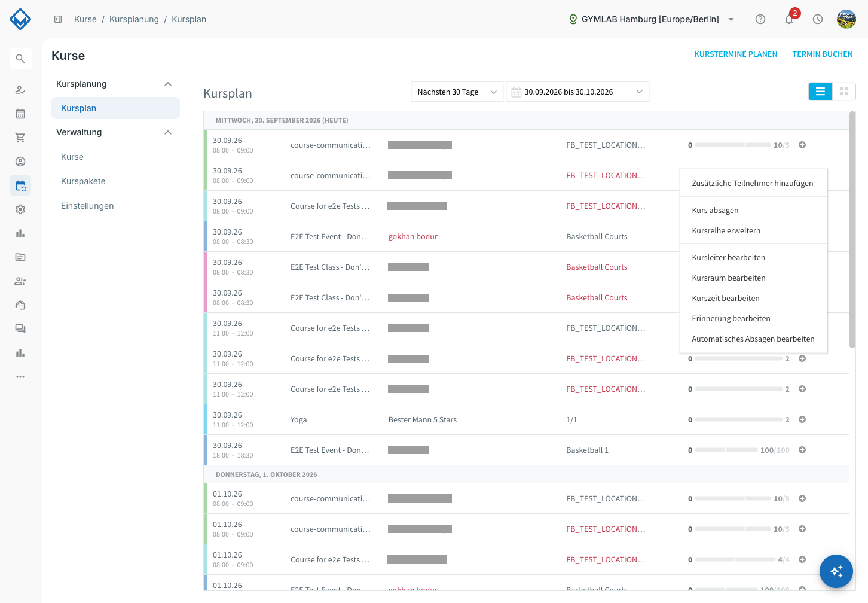The image size is (868, 603).
Task: Click the calendar icon in the left rail
Action: point(20,114)
